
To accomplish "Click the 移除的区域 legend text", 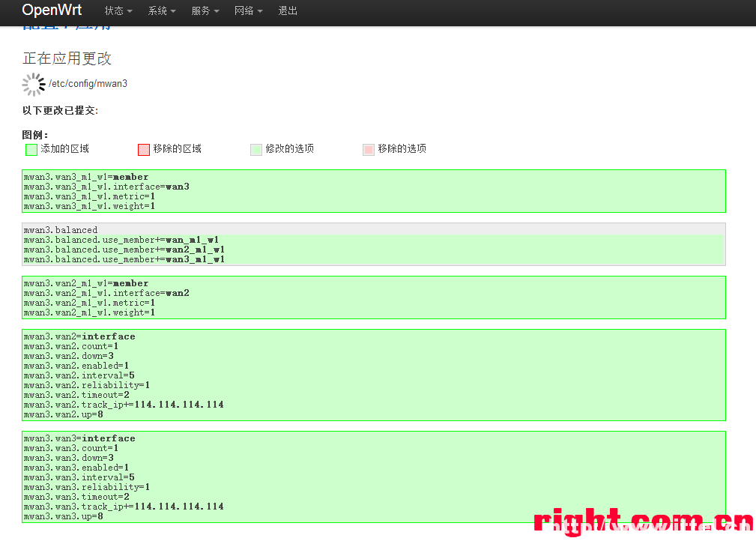I will coord(178,148).
